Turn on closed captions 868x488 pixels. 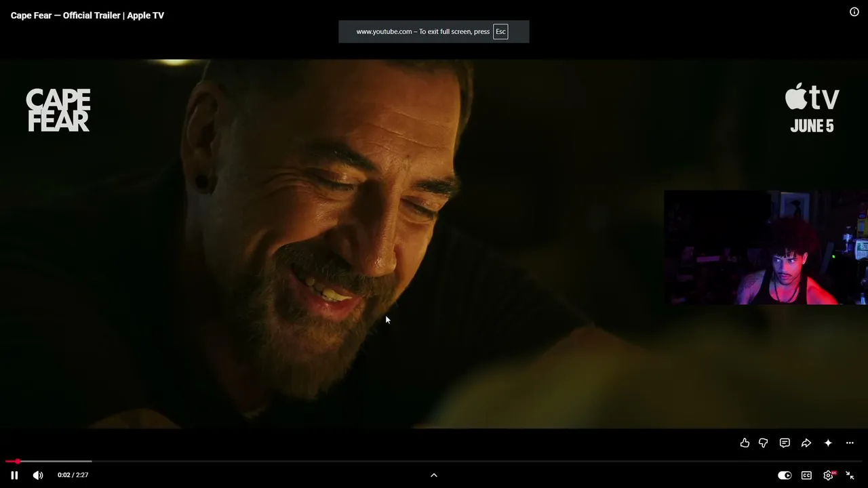point(806,475)
